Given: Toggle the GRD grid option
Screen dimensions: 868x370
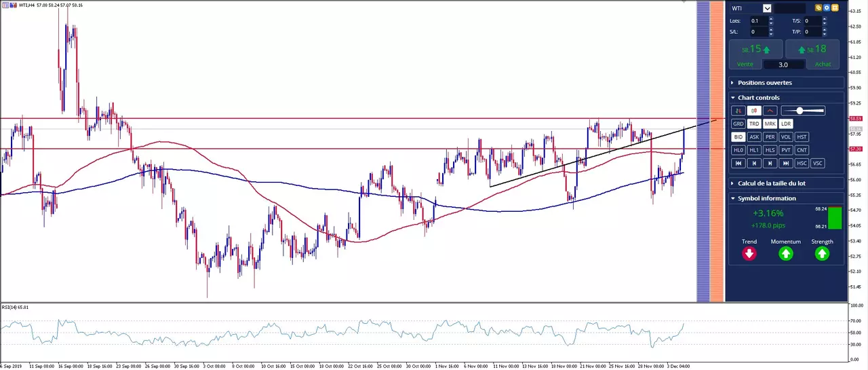Looking at the screenshot, I should coord(738,124).
